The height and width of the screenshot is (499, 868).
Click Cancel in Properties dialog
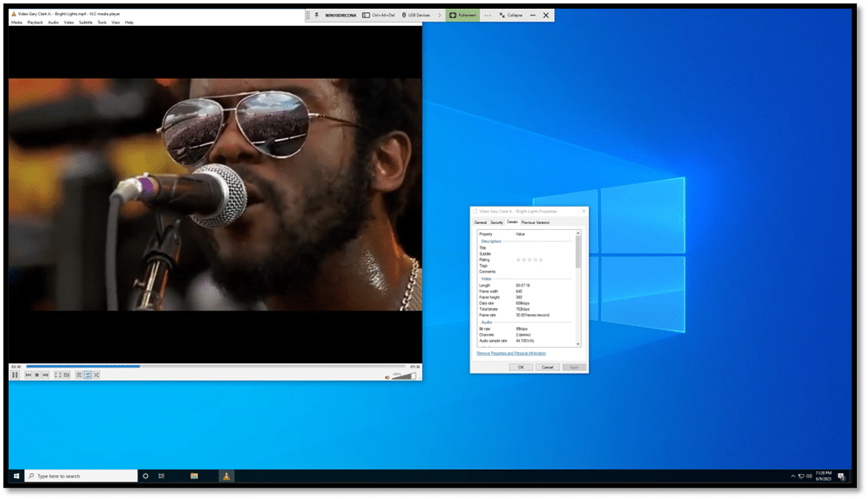(547, 368)
